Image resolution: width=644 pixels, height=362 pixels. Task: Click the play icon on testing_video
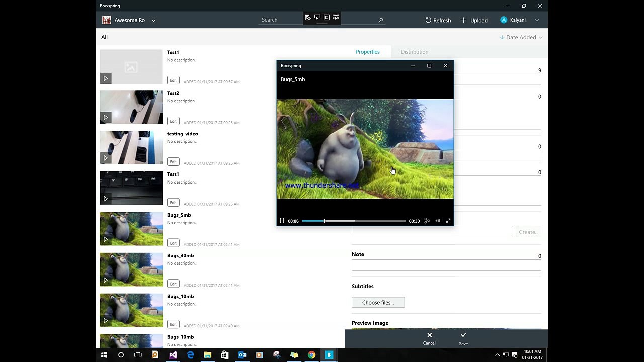coord(106,158)
